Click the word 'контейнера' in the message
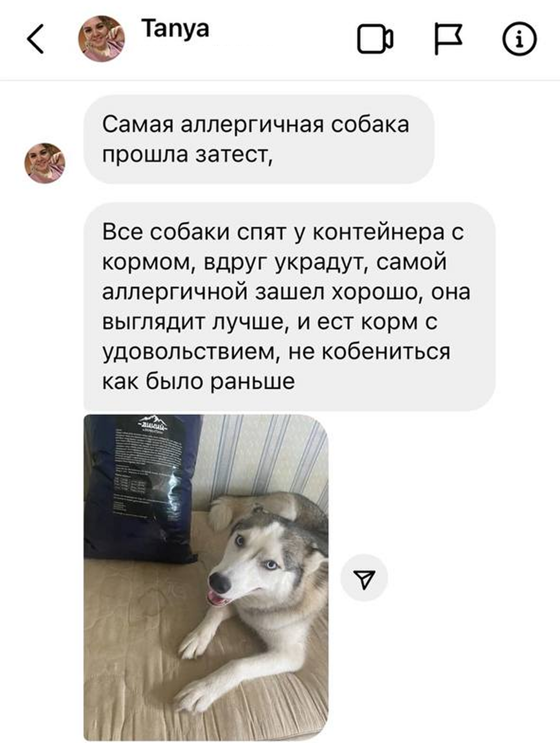Image resolution: width=560 pixels, height=743 pixels. pyautogui.click(x=378, y=232)
